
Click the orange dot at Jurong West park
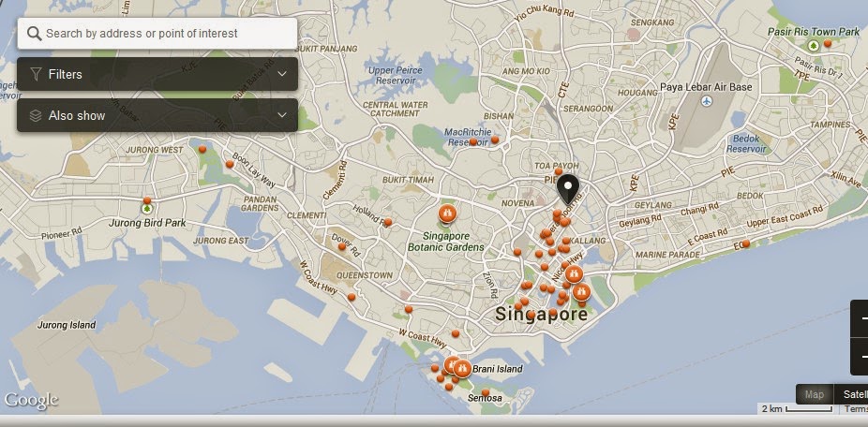202,149
